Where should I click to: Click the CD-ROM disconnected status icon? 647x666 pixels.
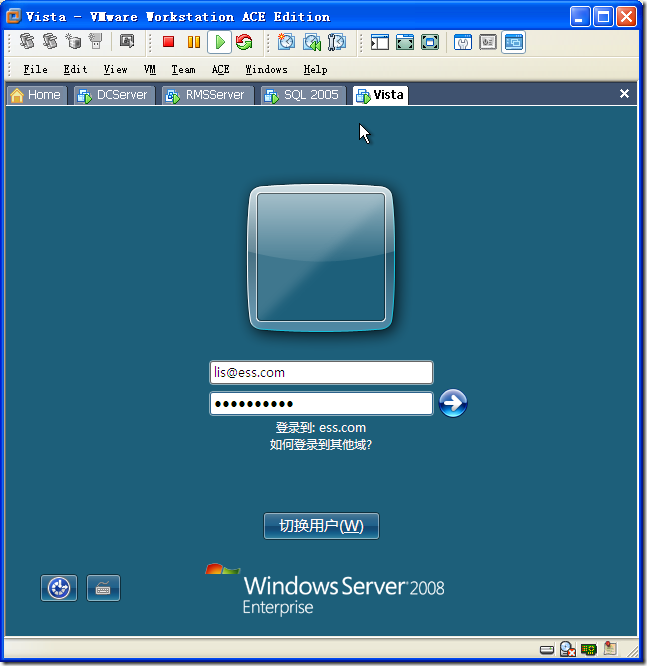568,649
